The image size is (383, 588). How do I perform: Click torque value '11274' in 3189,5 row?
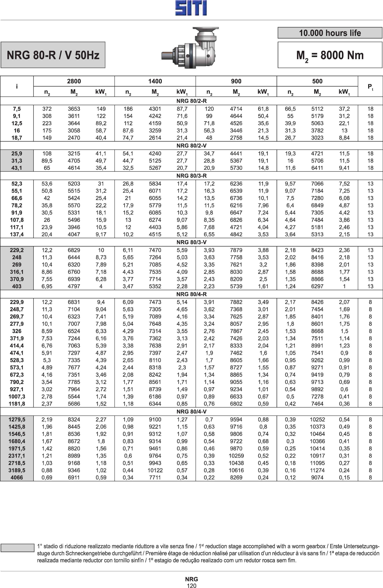pyautogui.click(x=317, y=470)
